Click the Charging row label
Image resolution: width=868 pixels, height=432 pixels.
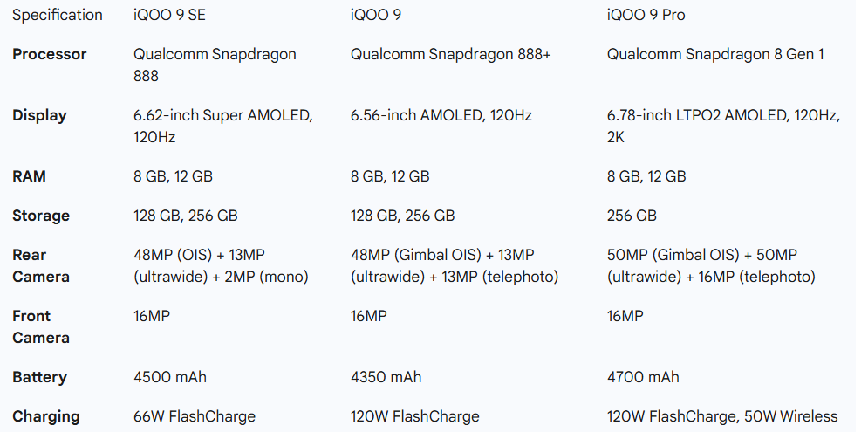click(x=45, y=416)
